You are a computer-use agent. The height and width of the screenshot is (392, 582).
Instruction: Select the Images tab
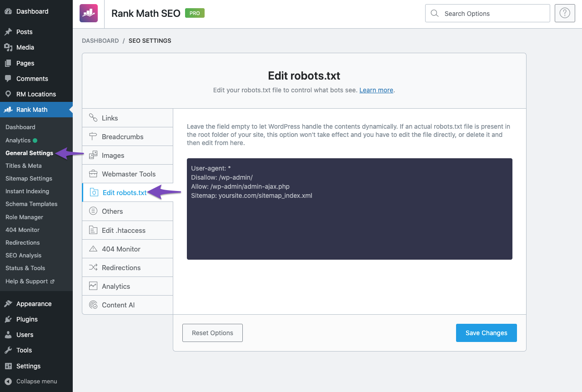point(128,155)
